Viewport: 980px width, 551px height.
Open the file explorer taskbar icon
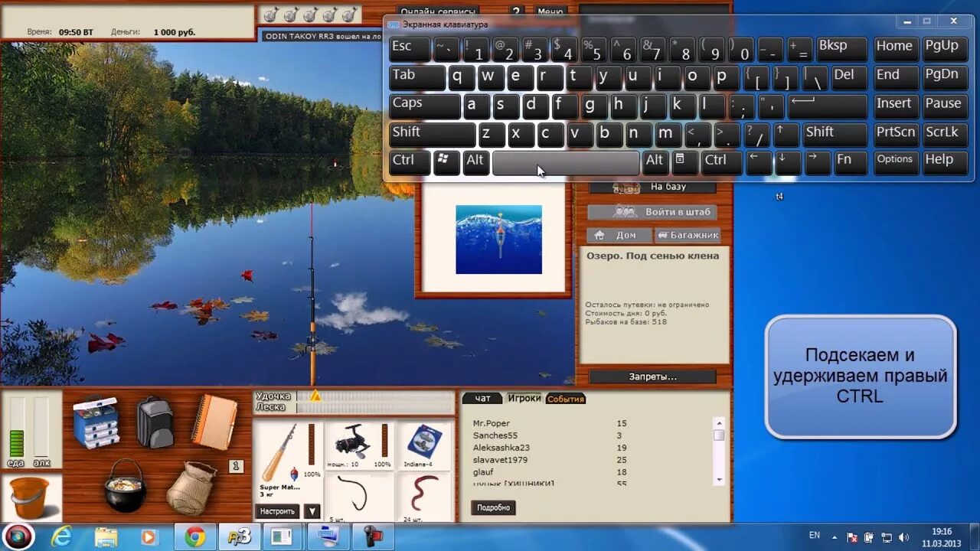(106, 537)
